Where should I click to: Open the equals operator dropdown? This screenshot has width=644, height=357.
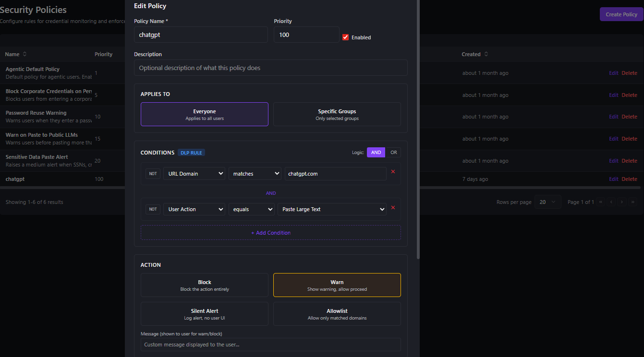pyautogui.click(x=252, y=209)
